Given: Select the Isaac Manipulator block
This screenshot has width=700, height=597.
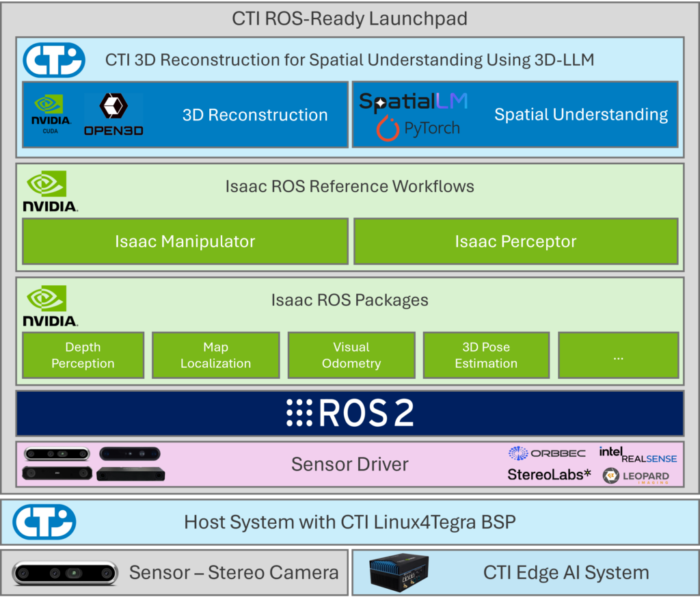Looking at the screenshot, I should [x=185, y=241].
